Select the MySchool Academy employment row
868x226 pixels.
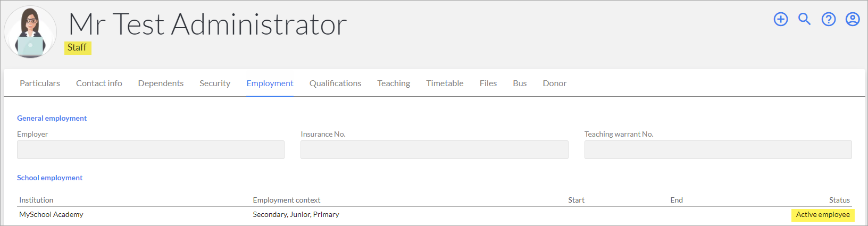435,215
